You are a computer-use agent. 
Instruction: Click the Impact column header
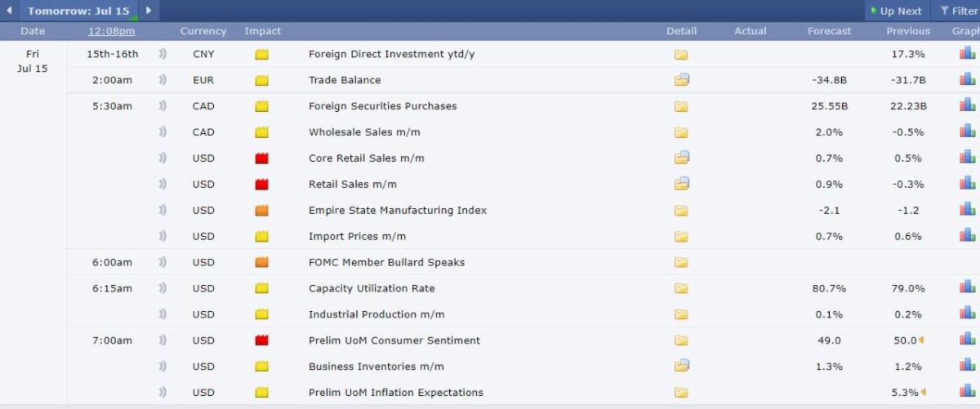(x=262, y=31)
